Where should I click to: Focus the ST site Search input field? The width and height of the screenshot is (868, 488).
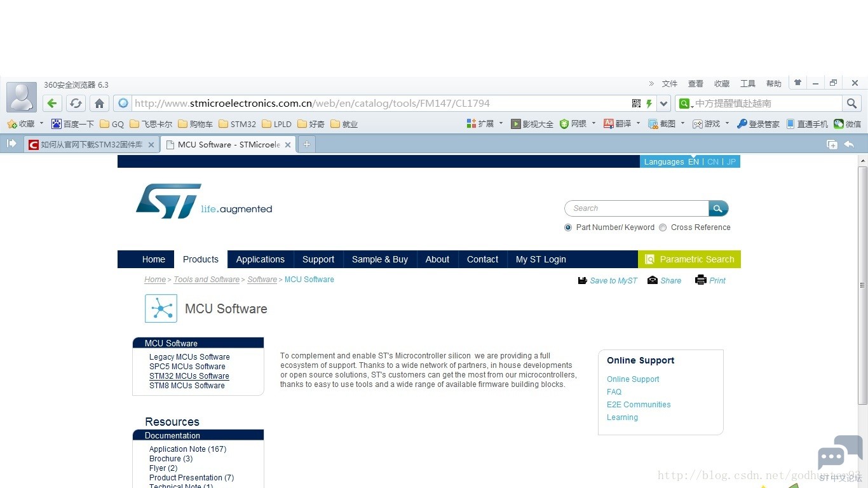pyautogui.click(x=636, y=208)
